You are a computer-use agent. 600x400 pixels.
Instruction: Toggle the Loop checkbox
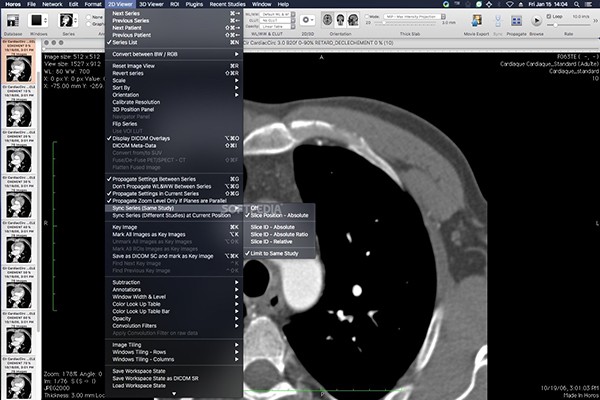coord(549,16)
